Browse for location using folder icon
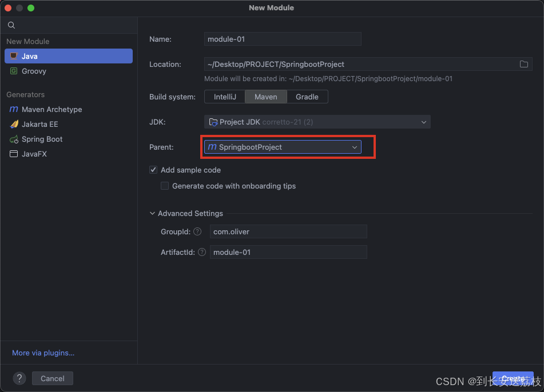Image resolution: width=544 pixels, height=392 pixels. tap(524, 64)
